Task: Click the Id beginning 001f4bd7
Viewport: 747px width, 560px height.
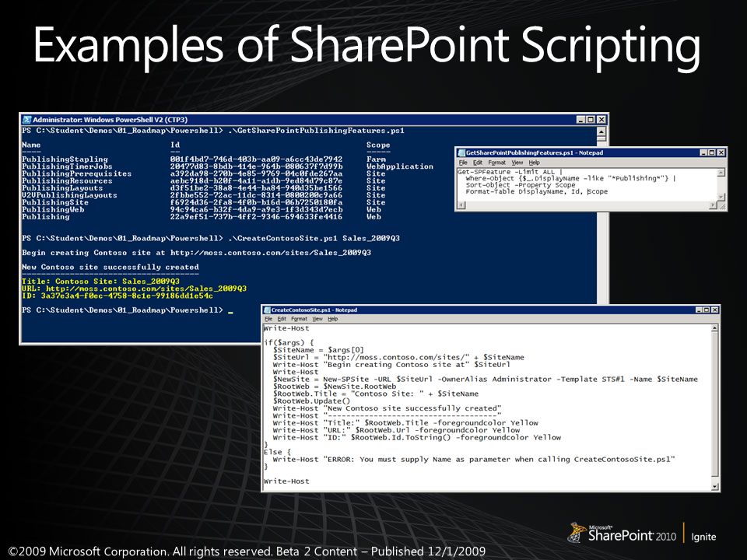Action: [256, 159]
